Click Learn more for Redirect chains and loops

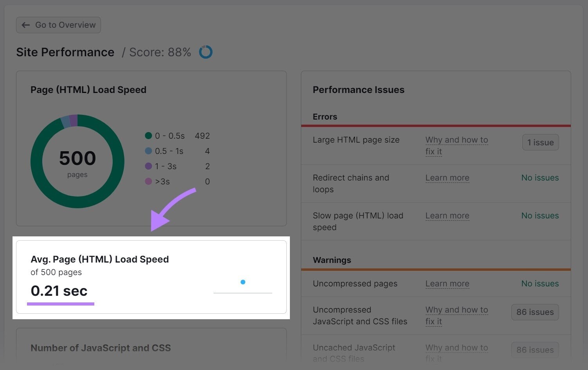click(x=447, y=177)
